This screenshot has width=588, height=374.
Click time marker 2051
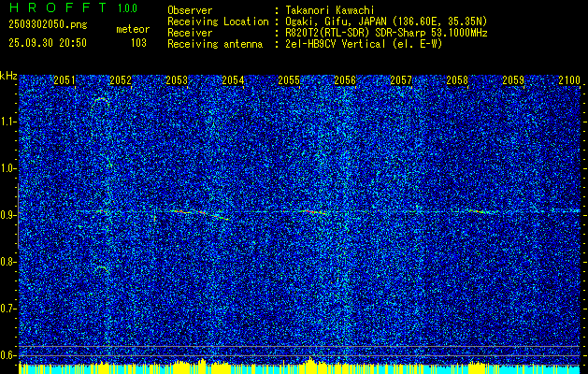click(x=65, y=80)
